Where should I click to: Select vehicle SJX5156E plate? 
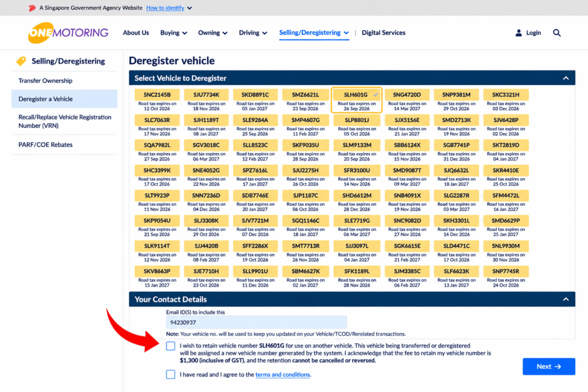407,120
